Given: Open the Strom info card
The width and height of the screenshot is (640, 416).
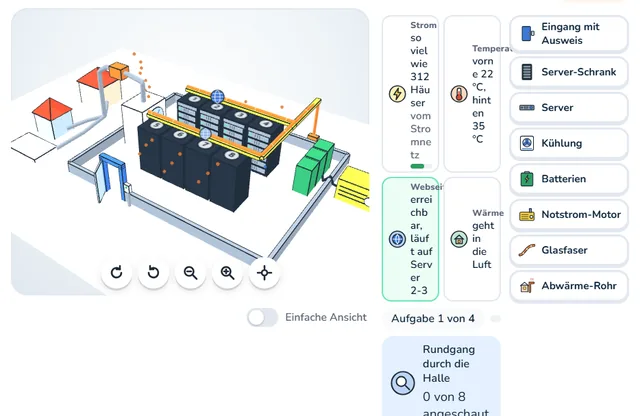Looking at the screenshot, I should [x=410, y=94].
